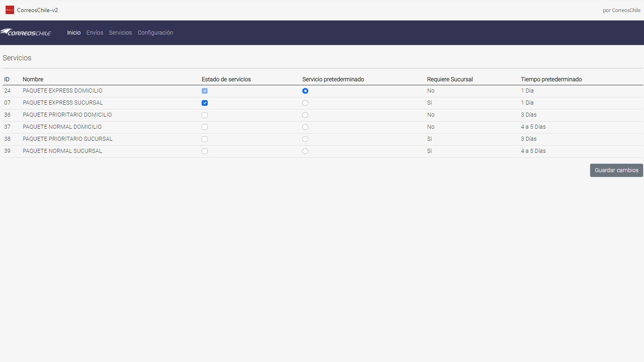Select the PAQUETE EXPRESS SUCURSAL name cell
This screenshot has height=362, width=644.
pos(63,103)
